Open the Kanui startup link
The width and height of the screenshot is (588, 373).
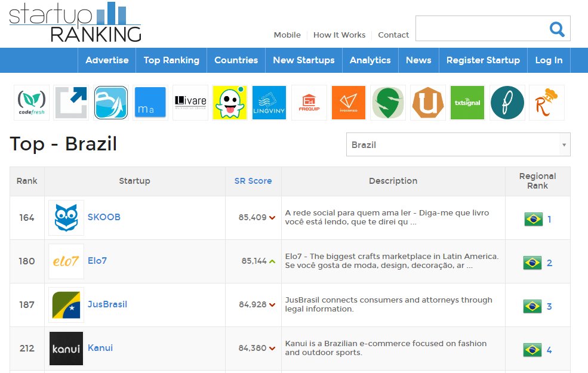[x=100, y=348]
